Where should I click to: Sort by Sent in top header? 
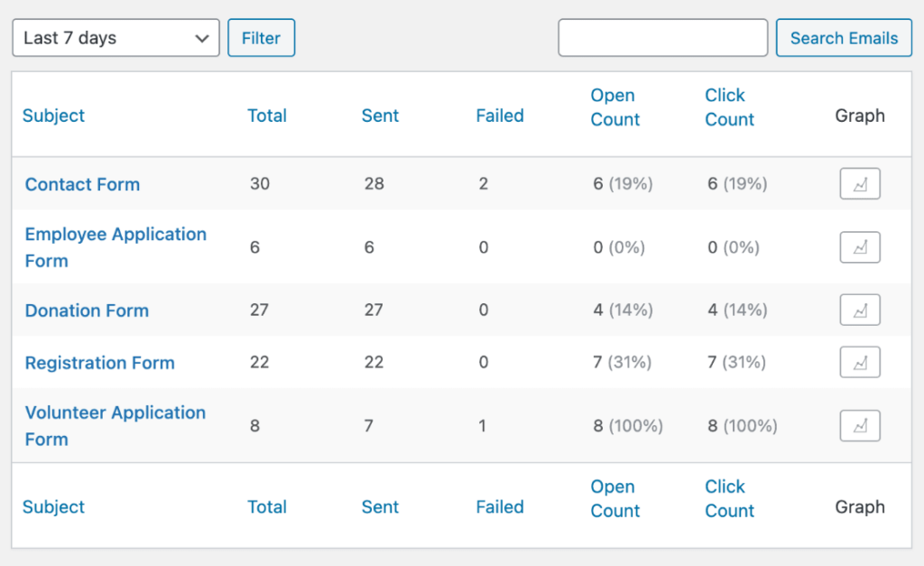pyautogui.click(x=380, y=116)
